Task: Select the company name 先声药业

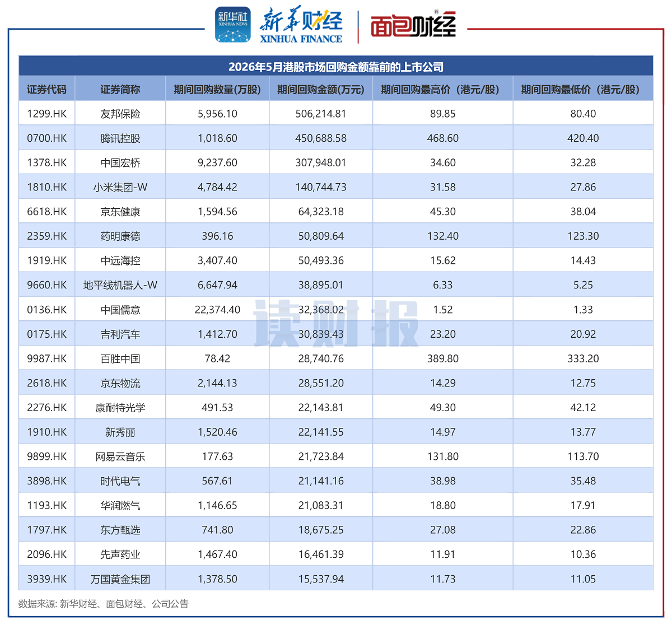Action: pyautogui.click(x=120, y=555)
